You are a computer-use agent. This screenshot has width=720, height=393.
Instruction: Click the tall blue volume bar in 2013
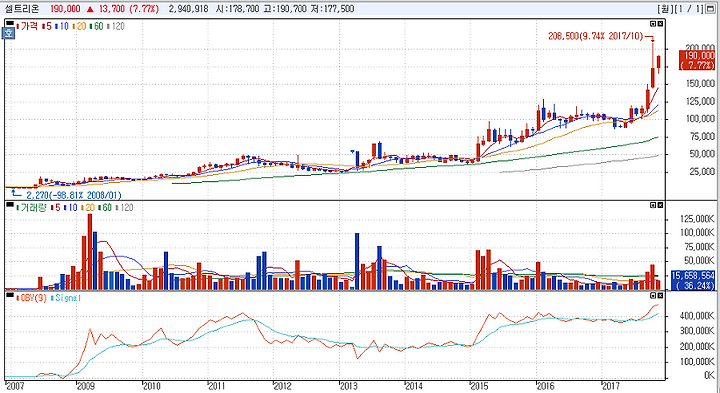tap(357, 261)
